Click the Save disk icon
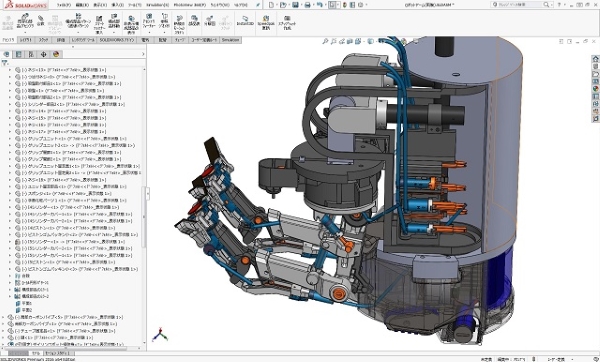Screen dimensions: 600x362 pos(295,5)
